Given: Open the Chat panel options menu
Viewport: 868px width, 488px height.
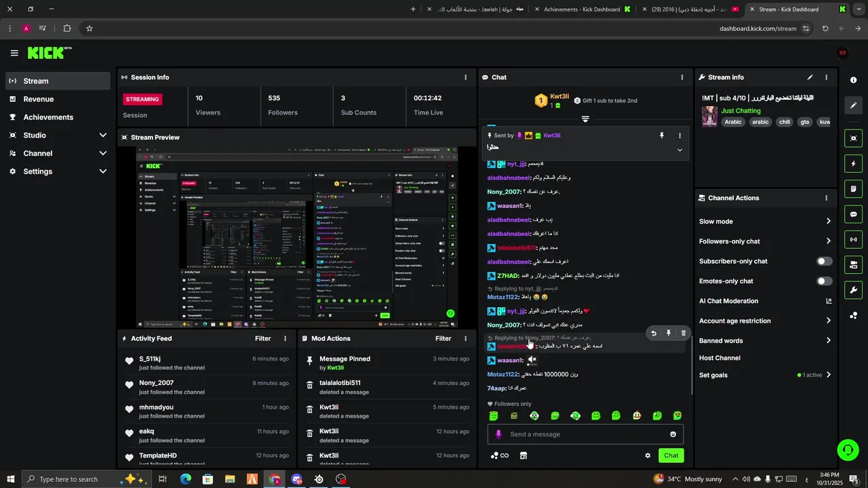Looking at the screenshot, I should click(682, 77).
